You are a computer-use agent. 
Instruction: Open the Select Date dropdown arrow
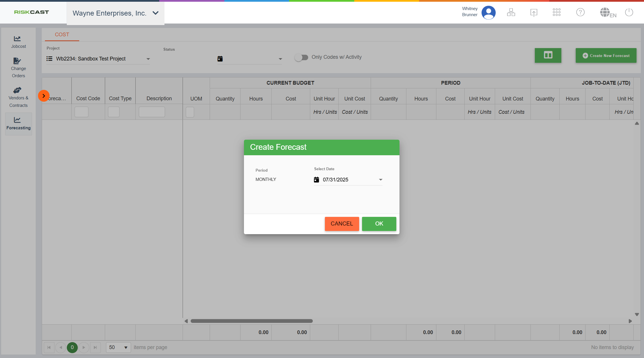pyautogui.click(x=380, y=180)
